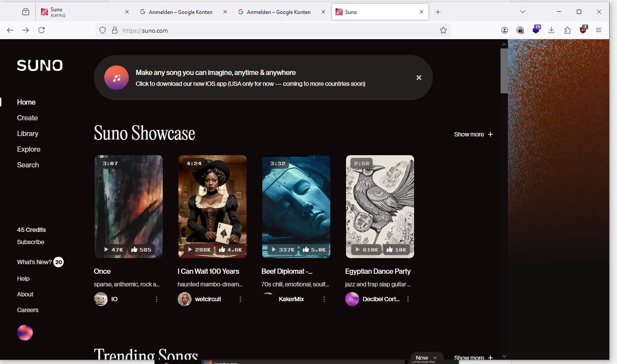The height and width of the screenshot is (364, 617).
Task: Focus the suno.com address bar
Action: 273,30
